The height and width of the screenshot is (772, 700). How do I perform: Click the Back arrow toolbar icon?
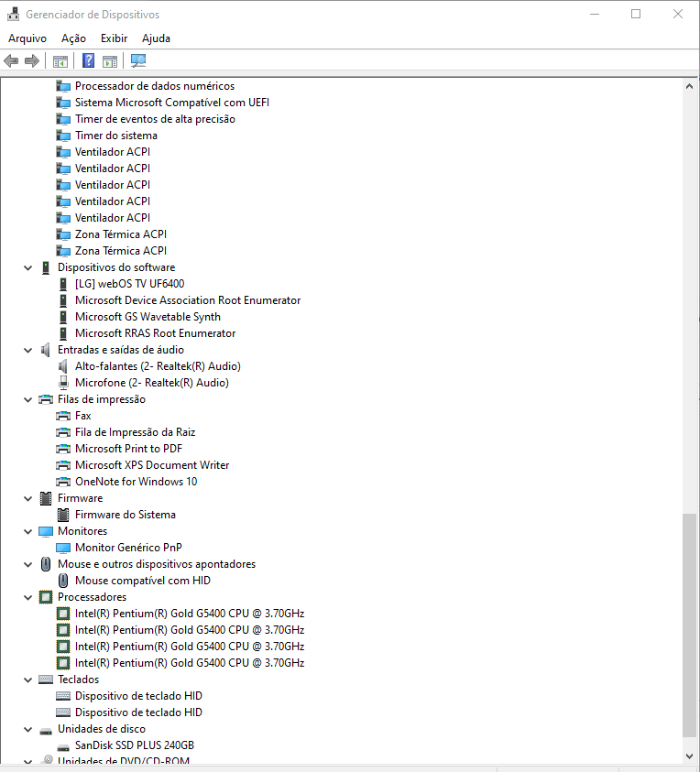click(11, 61)
